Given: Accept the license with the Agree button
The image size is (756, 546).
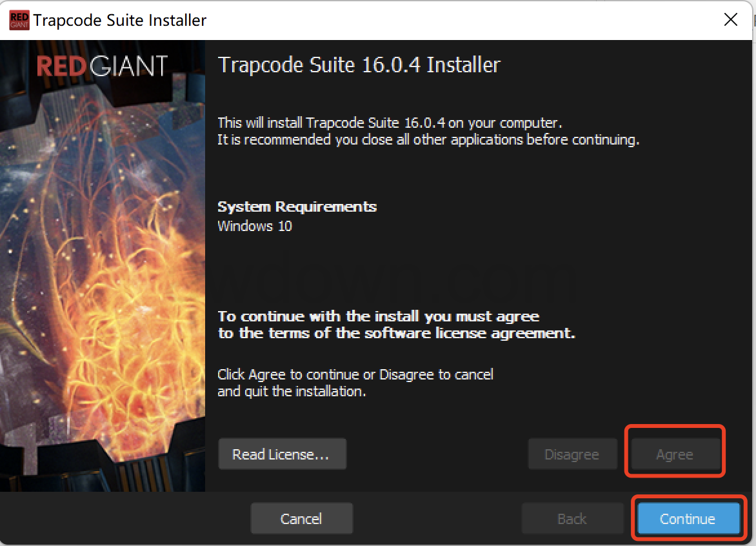Looking at the screenshot, I should [x=675, y=454].
